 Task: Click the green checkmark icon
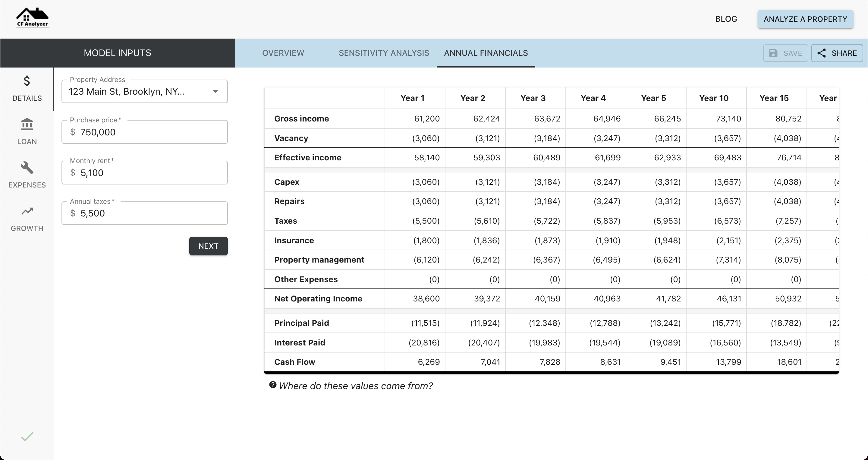27,436
